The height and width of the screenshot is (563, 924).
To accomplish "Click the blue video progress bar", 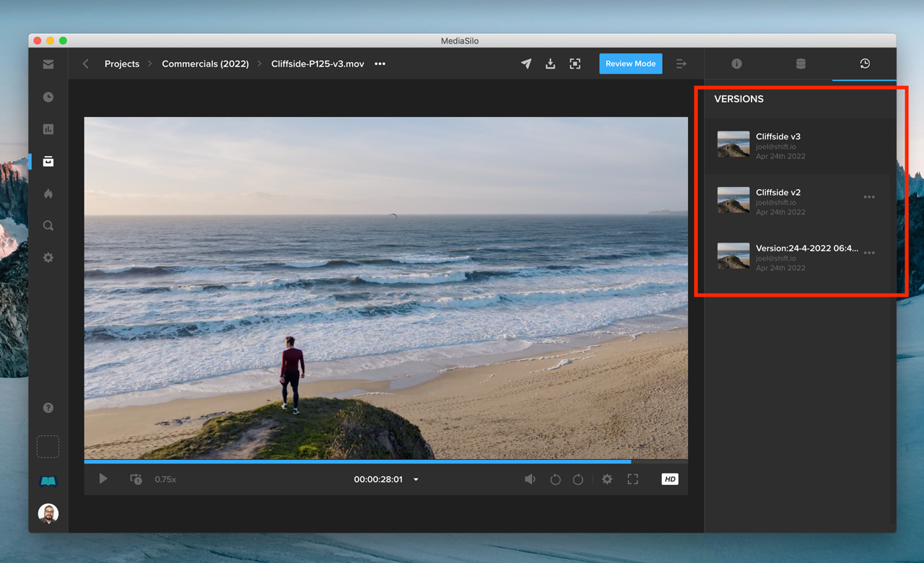I will point(357,461).
